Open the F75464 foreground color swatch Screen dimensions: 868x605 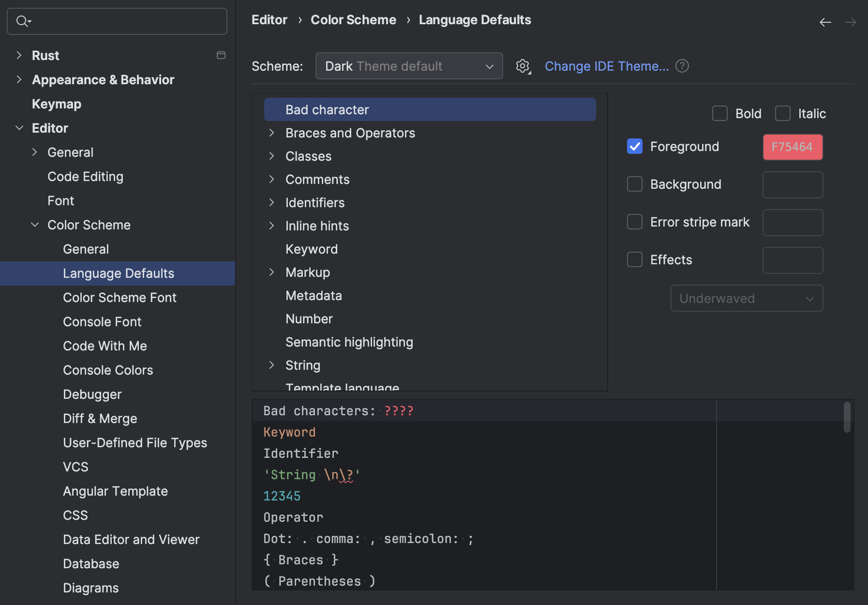(x=793, y=147)
